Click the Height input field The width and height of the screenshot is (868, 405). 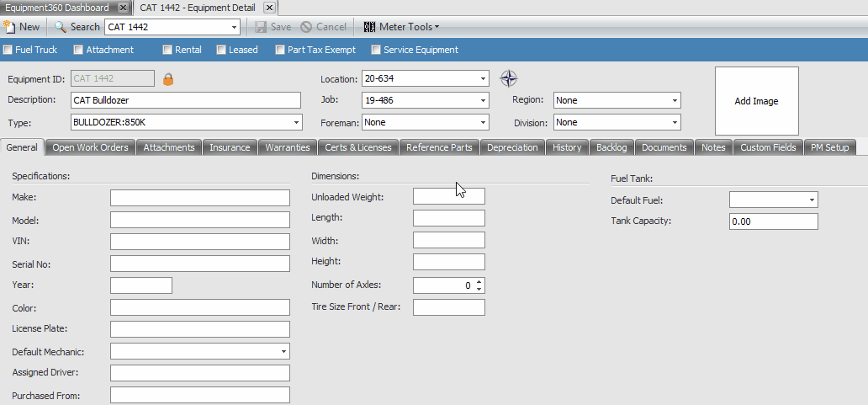click(x=449, y=262)
